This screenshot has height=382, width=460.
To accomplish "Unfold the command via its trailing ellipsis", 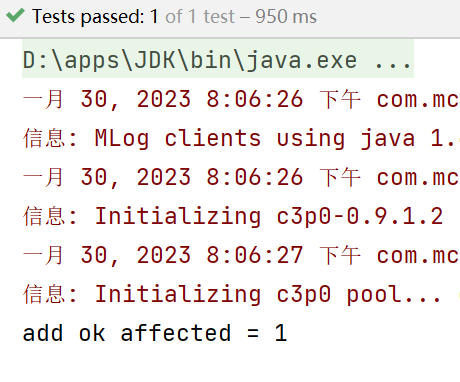I will tap(393, 61).
